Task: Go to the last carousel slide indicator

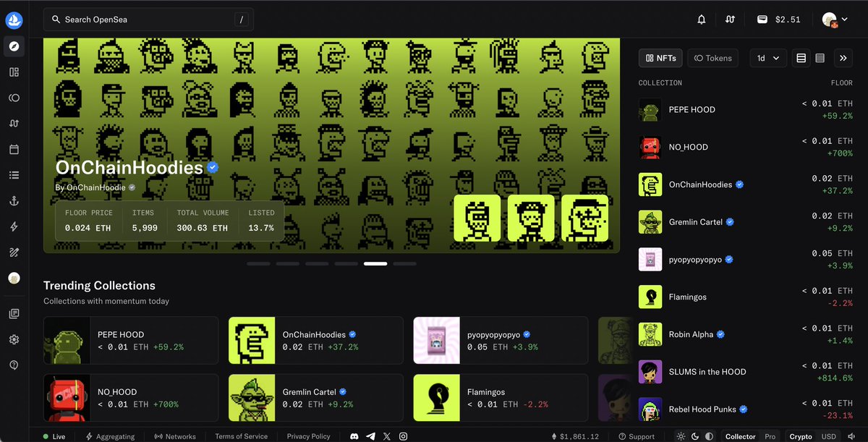Action: click(x=404, y=264)
